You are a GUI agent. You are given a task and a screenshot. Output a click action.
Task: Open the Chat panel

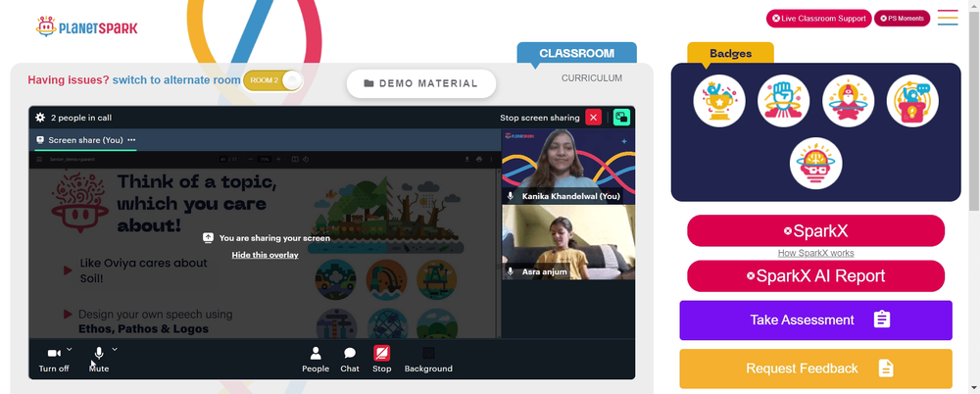click(x=350, y=360)
